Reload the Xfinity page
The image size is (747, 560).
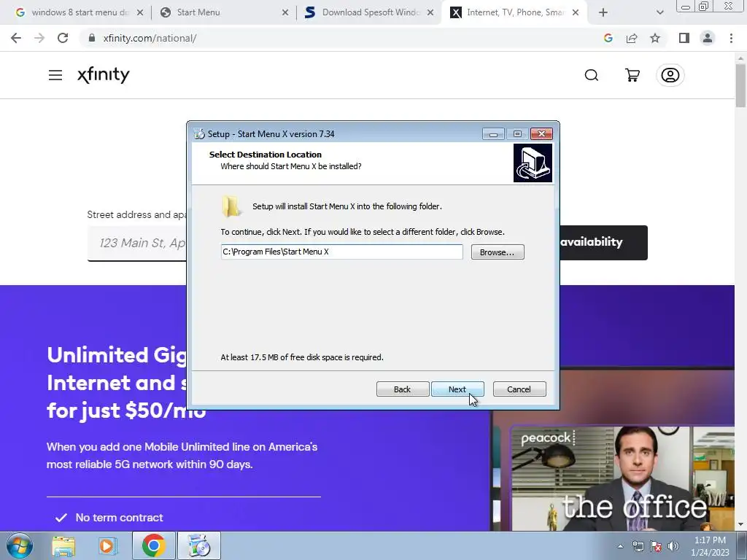(63, 38)
